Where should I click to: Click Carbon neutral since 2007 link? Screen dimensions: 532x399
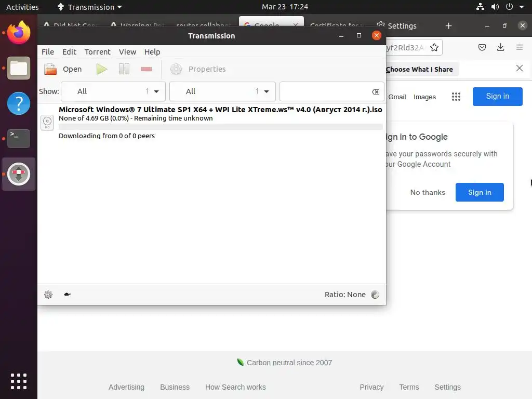point(284,363)
